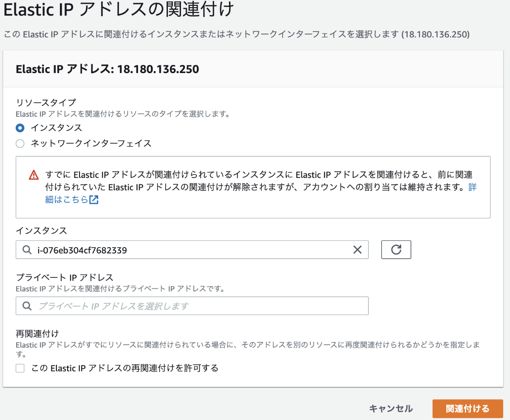Open the instance field showing i-076eb304cf7682339
This screenshot has height=420, width=510.
click(x=192, y=250)
